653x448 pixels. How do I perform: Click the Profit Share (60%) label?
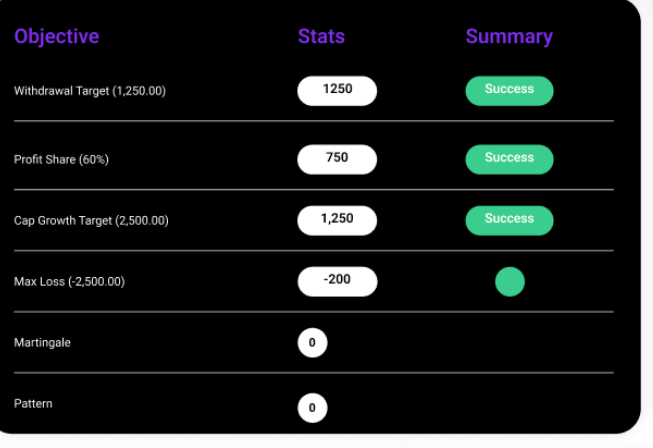[61, 159]
